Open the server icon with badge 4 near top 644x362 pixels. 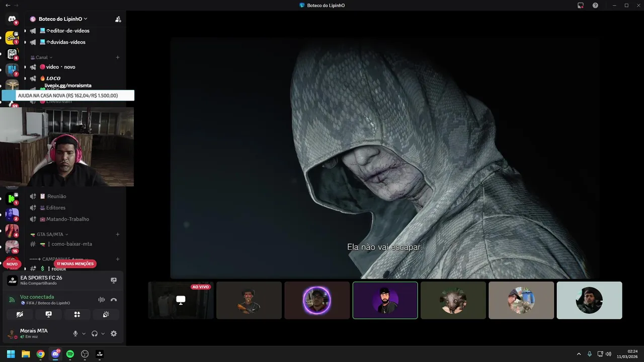point(12,54)
